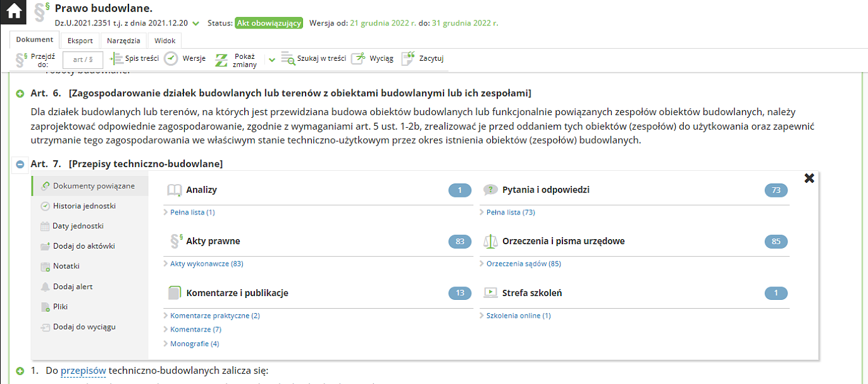The width and height of the screenshot is (868, 384).
Task: Expand paragraph 1 plus toggle
Action: 20,371
